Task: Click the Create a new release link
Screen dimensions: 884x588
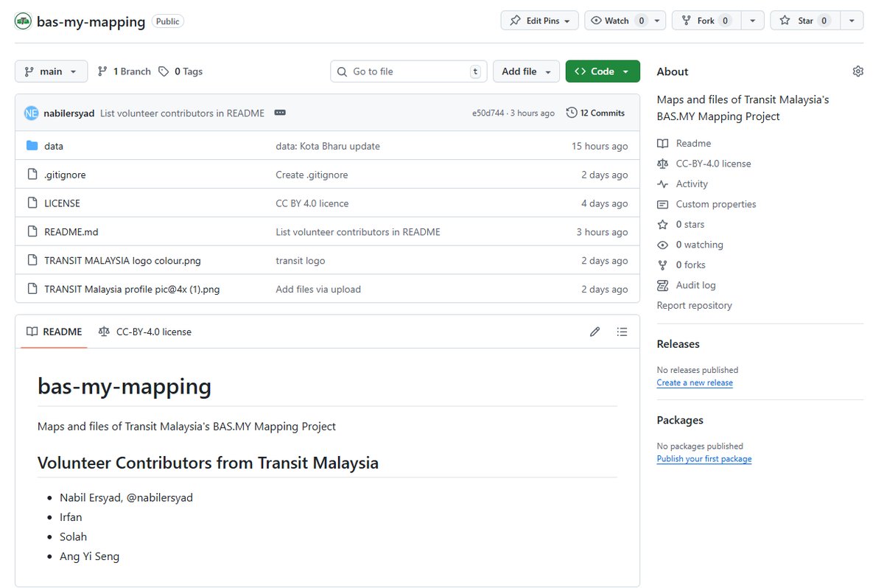Action: 695,382
